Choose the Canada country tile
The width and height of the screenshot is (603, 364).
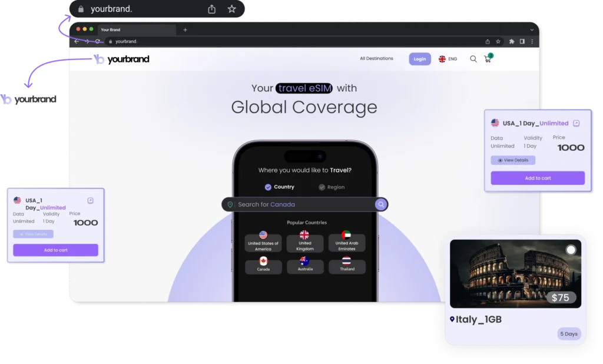coord(263,265)
